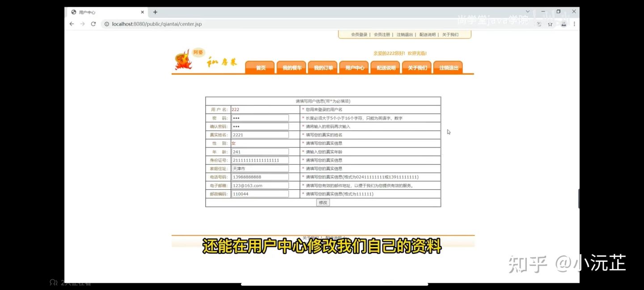
Task: Click the form header 请填写用户信息
Action: pos(323,101)
